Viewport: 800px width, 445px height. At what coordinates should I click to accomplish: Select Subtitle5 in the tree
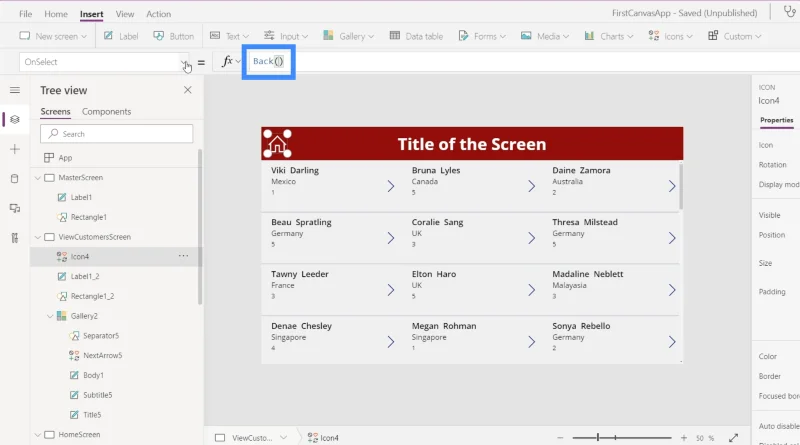click(97, 395)
